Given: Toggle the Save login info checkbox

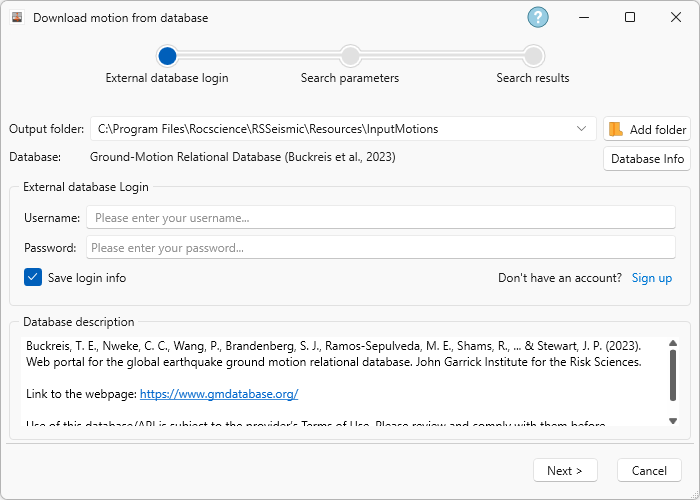Looking at the screenshot, I should pos(33,277).
